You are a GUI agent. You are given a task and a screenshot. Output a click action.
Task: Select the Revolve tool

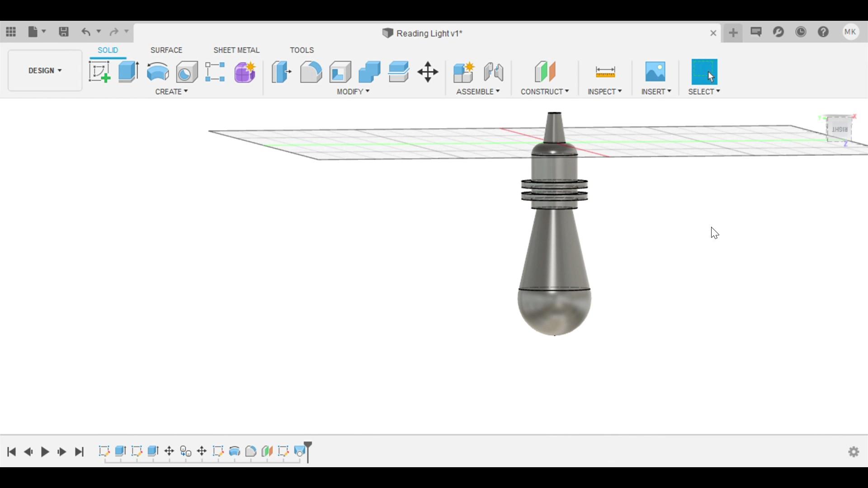[158, 72]
